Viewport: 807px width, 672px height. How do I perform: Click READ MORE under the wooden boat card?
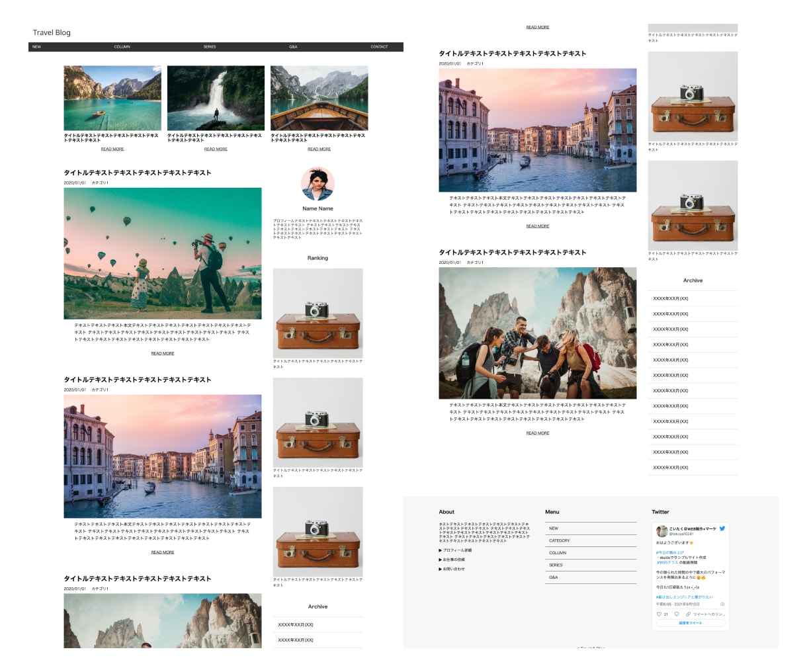pos(319,149)
